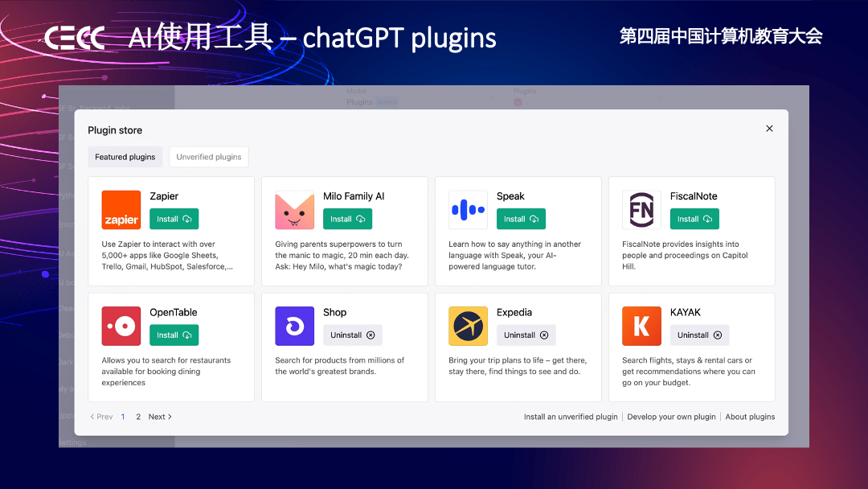Click the Expedia 'Bring your trip plans' description

pyautogui.click(x=518, y=365)
